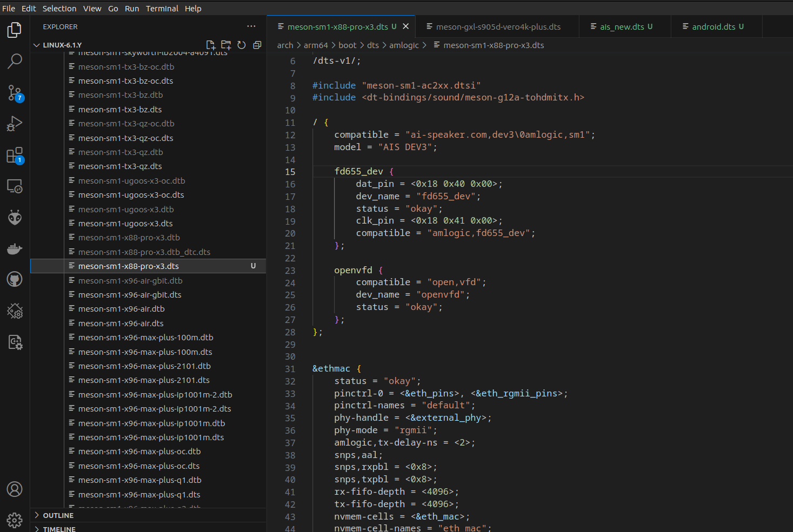
Task: Collapse all folders in Explorer
Action: pyautogui.click(x=257, y=45)
